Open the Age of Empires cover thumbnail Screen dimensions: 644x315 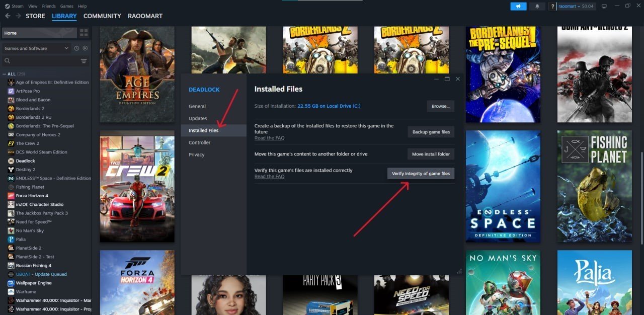[x=137, y=74]
